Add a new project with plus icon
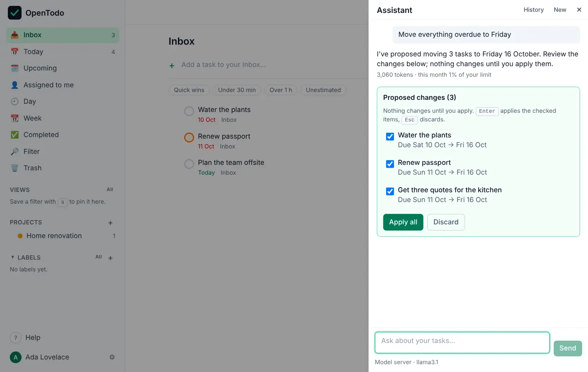Viewport: 588px width, 372px height. point(111,223)
